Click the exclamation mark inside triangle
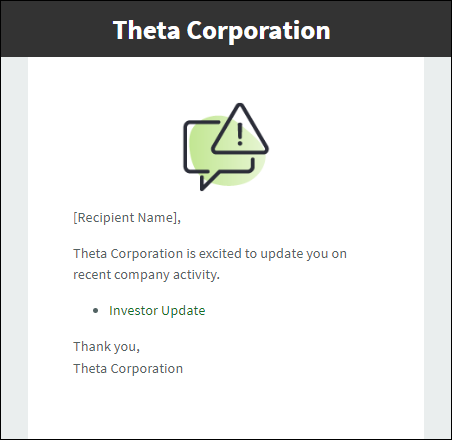 240,134
